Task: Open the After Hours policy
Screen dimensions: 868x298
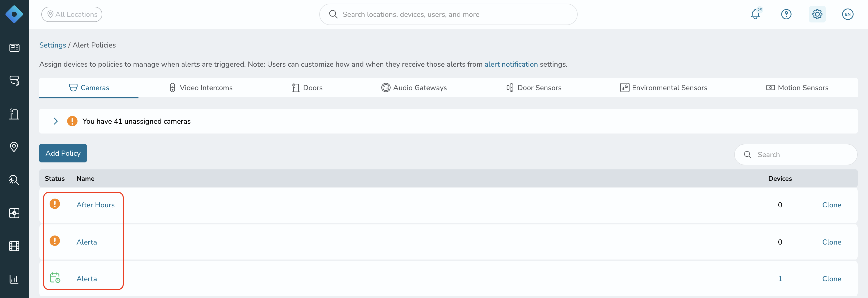Action: coord(95,205)
